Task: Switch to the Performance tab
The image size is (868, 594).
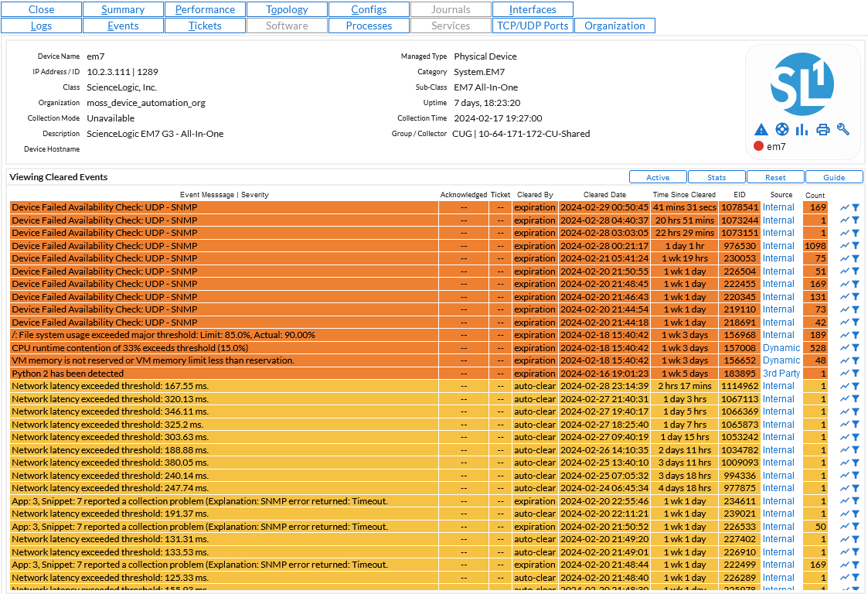Action: (x=205, y=9)
